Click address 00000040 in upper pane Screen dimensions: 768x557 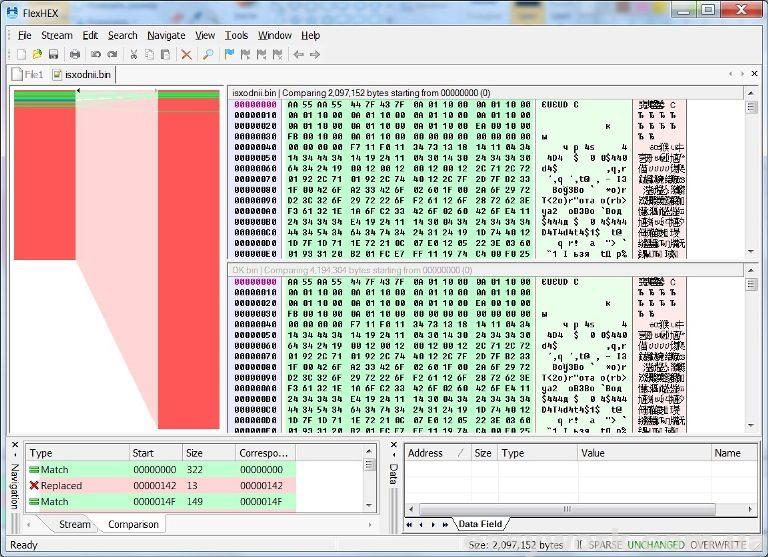255,147
